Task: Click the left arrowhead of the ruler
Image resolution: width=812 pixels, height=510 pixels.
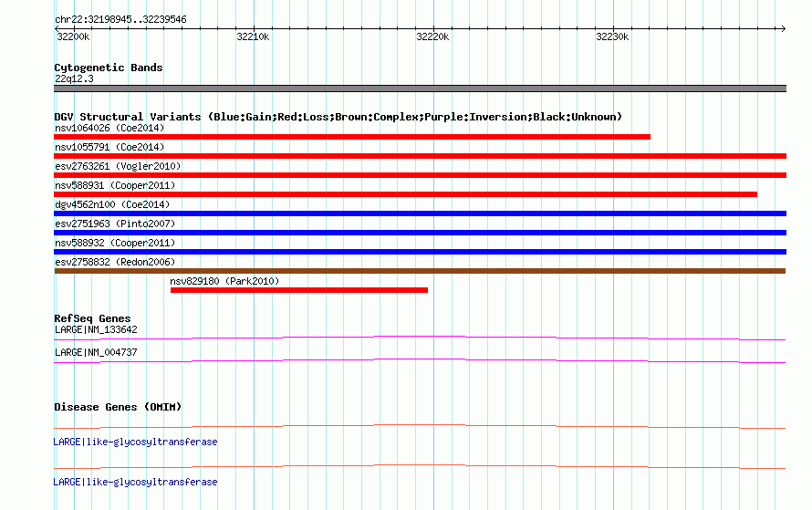Action: tap(57, 28)
